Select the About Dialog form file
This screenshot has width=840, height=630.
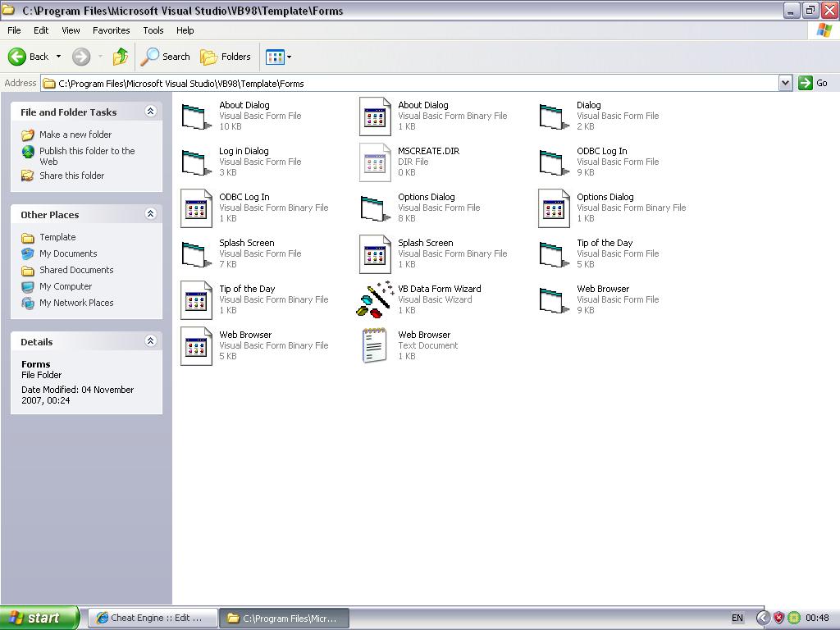(244, 105)
